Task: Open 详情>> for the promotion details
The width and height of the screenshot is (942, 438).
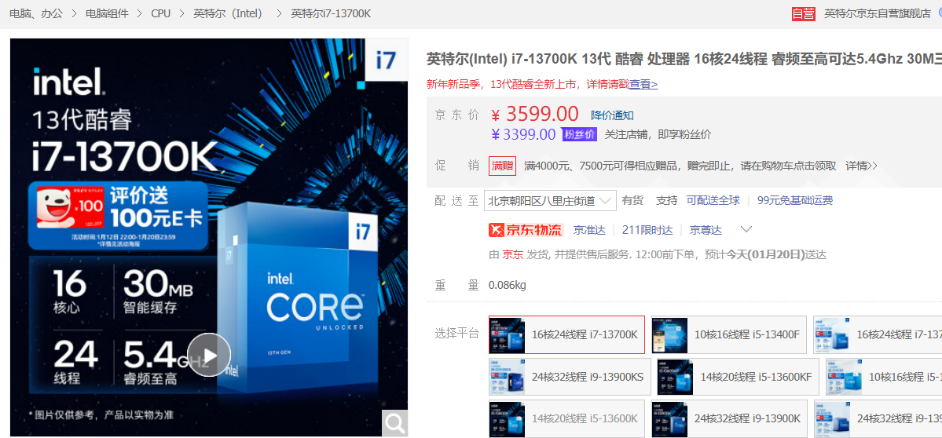Action: [861, 166]
